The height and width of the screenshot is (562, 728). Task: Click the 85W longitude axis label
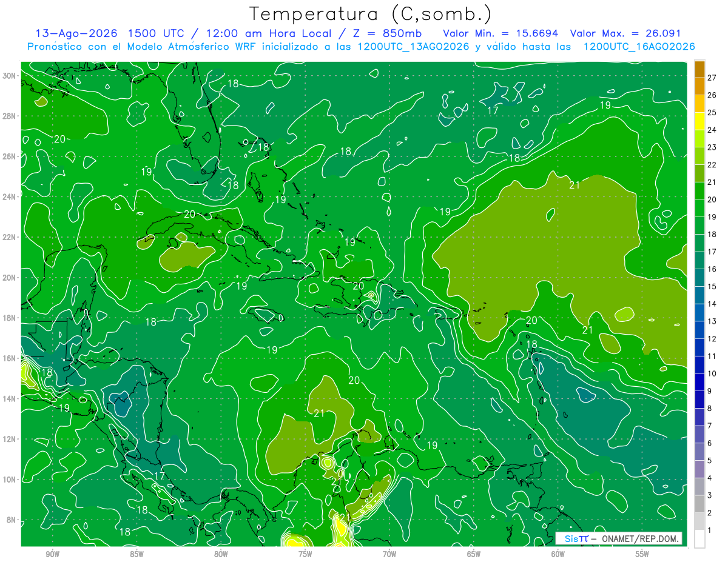click(136, 554)
